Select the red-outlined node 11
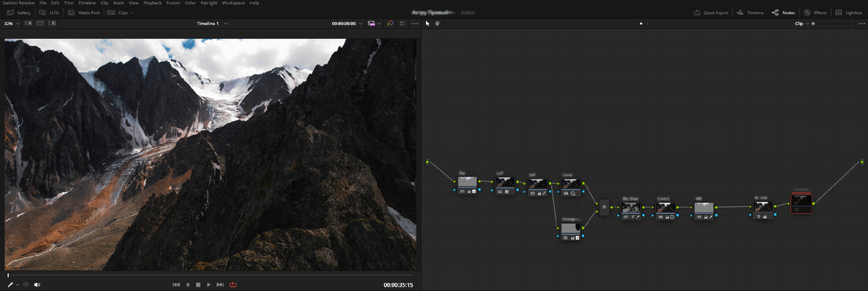This screenshot has height=291, width=868. coord(801,202)
